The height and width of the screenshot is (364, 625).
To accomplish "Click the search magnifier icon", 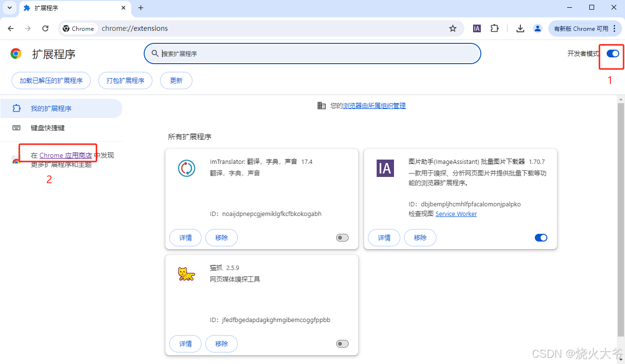I will (155, 54).
